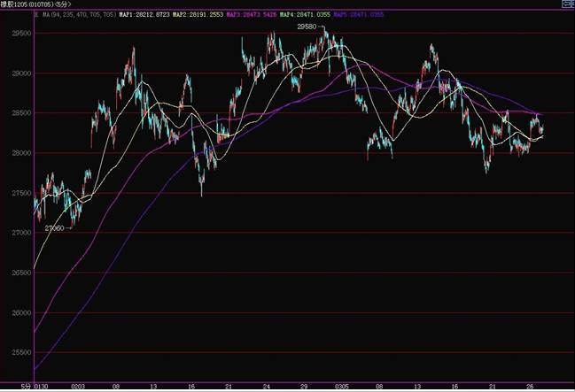Click the small window icon in top-right corner
575x392 pixels.
(565, 5)
